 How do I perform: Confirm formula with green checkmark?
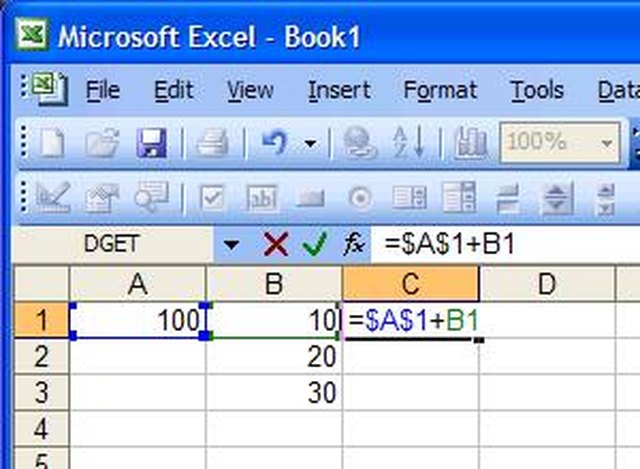[x=315, y=245]
